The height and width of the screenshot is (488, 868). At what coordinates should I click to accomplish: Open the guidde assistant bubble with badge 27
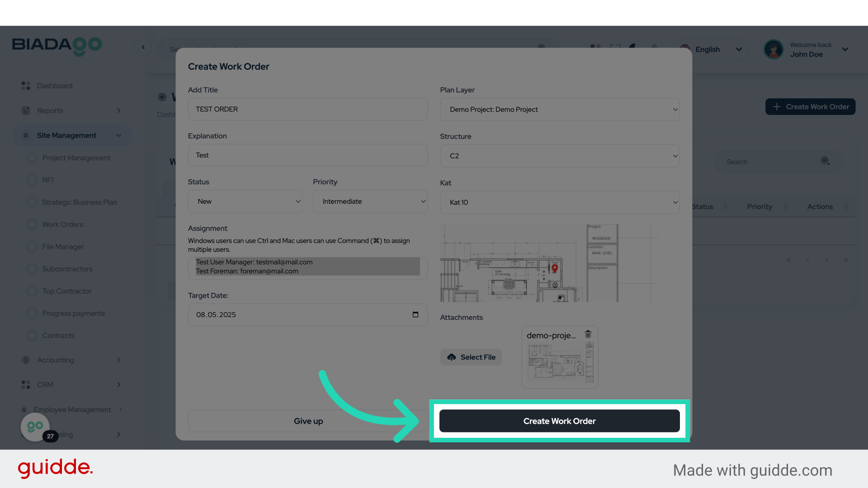(x=35, y=427)
